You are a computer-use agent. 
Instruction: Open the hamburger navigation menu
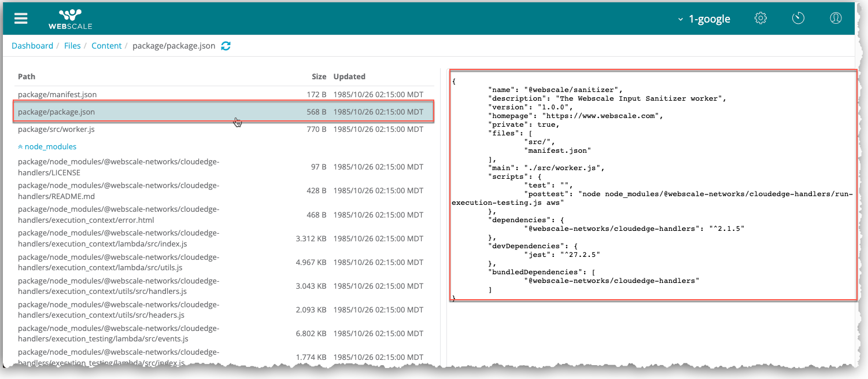(x=21, y=19)
